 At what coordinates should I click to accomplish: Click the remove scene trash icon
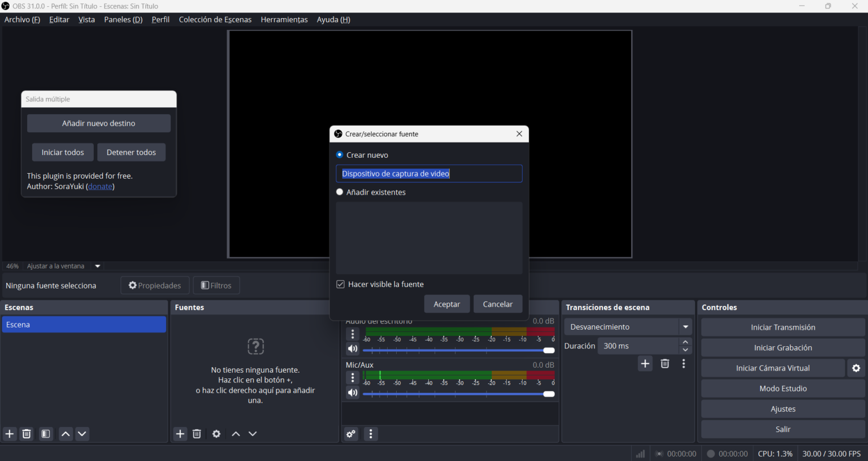(x=27, y=434)
